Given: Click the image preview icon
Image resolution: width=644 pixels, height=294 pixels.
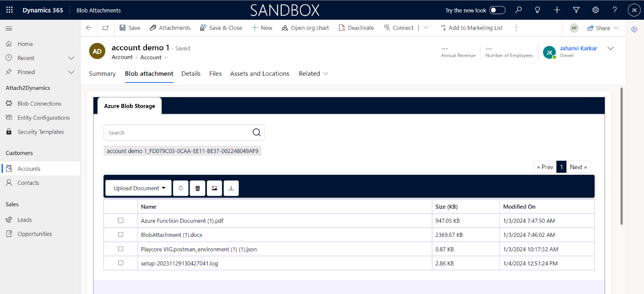Looking at the screenshot, I should tap(215, 188).
